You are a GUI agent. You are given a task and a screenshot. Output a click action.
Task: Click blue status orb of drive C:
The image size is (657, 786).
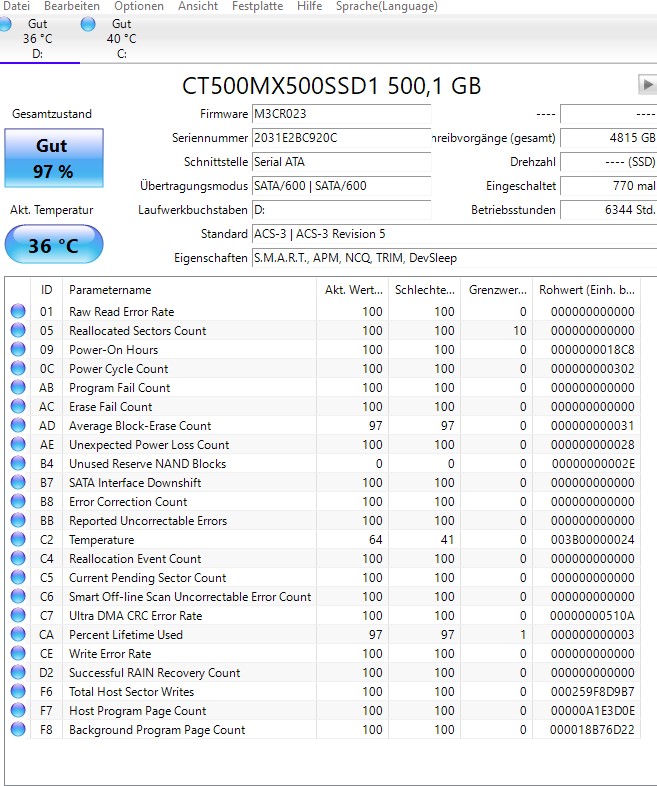click(88, 24)
